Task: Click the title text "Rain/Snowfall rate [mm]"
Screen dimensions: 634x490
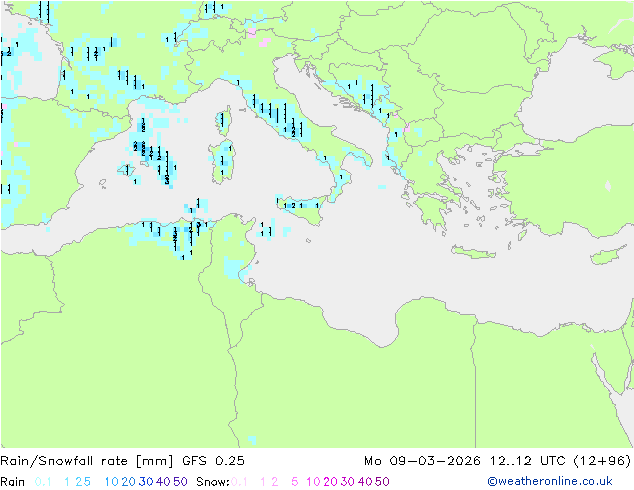Action: 87,461
